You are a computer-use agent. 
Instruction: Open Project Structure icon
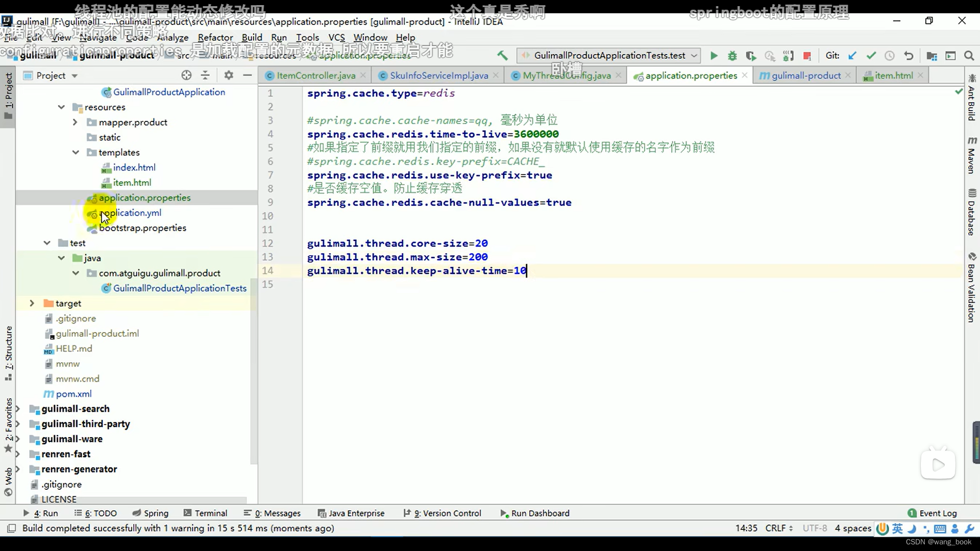click(x=932, y=56)
